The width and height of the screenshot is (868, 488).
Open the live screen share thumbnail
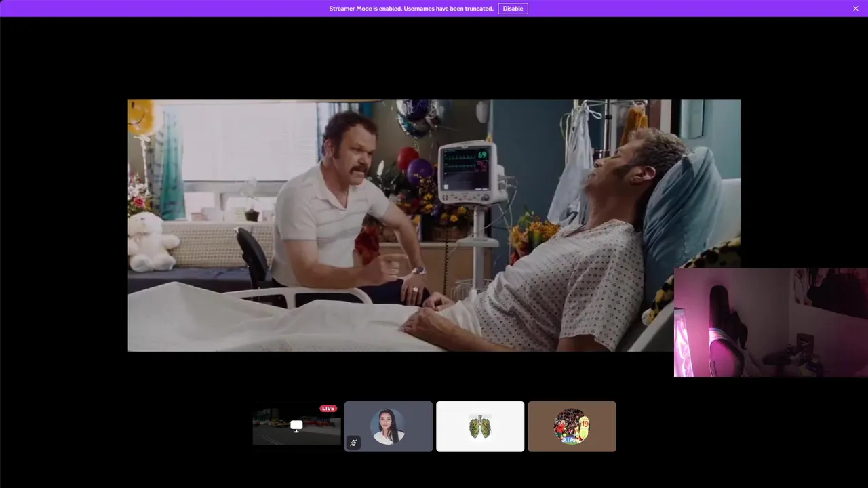click(296, 426)
